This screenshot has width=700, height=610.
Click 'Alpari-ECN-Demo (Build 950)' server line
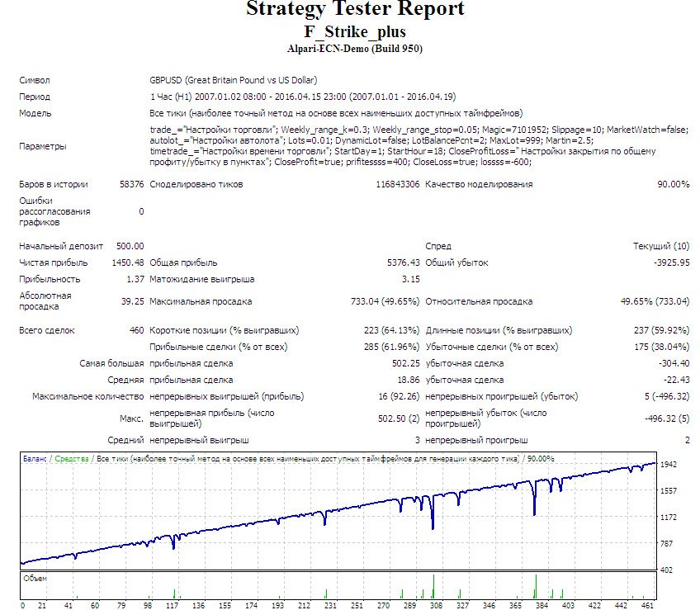(x=355, y=49)
